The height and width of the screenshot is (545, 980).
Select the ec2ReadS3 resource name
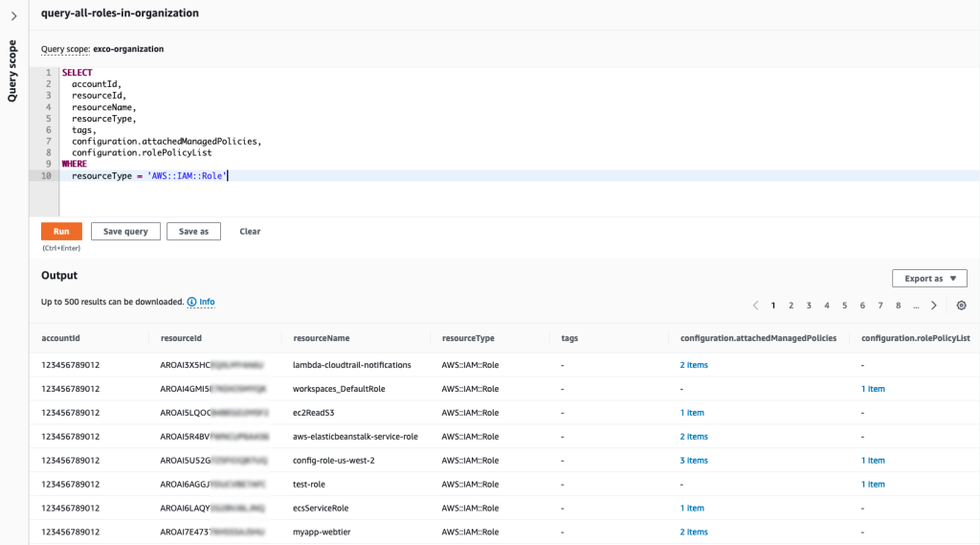[x=313, y=413]
